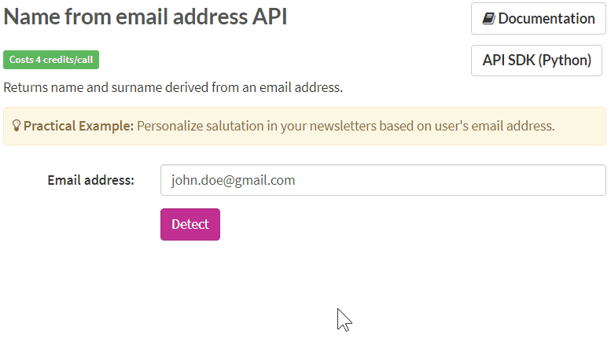The image size is (611, 364).
Task: Click the yellow Practical Example info box
Action: pyautogui.click(x=305, y=127)
